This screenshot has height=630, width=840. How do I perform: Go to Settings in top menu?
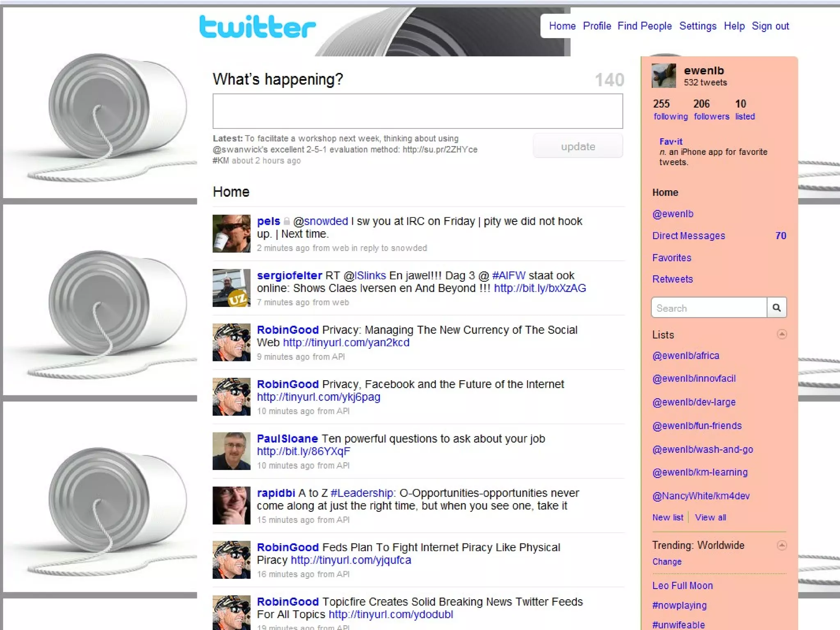tap(697, 26)
